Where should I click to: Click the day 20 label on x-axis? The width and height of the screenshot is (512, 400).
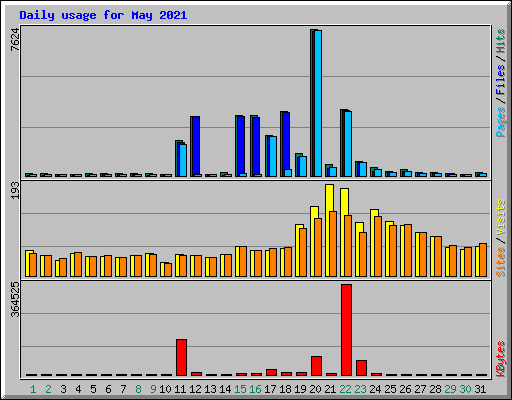pyautogui.click(x=315, y=389)
